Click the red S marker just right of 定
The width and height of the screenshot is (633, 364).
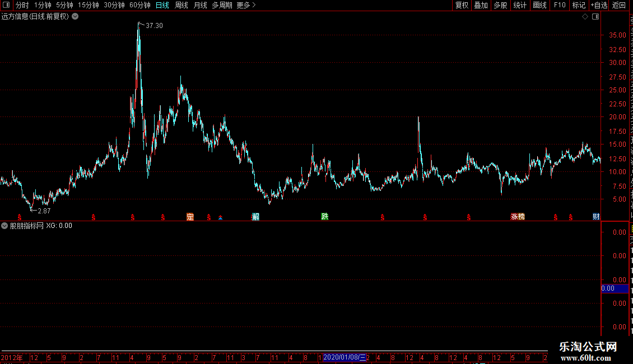(209, 217)
